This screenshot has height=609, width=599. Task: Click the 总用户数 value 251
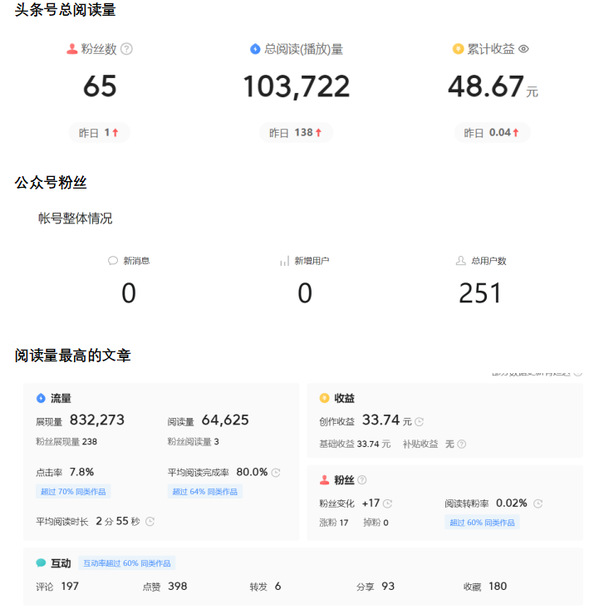coord(480,293)
